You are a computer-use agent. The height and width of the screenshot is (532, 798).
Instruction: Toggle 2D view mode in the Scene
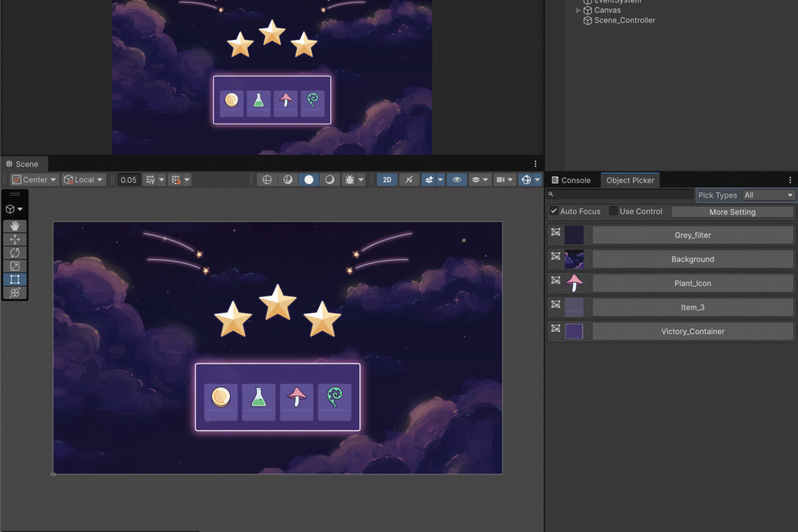[387, 180]
